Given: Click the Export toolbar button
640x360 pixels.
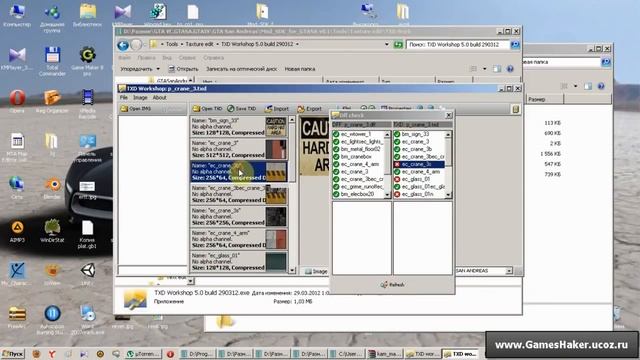Looking at the screenshot, I should [309, 109].
